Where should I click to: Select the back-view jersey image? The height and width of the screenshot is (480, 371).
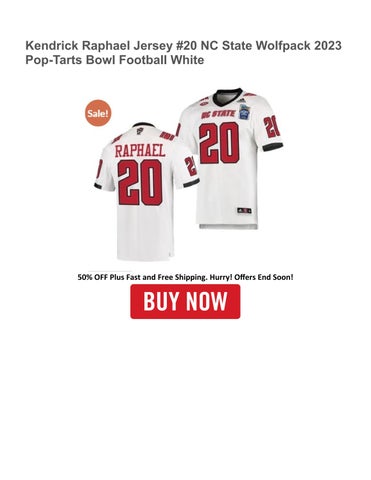point(147,192)
